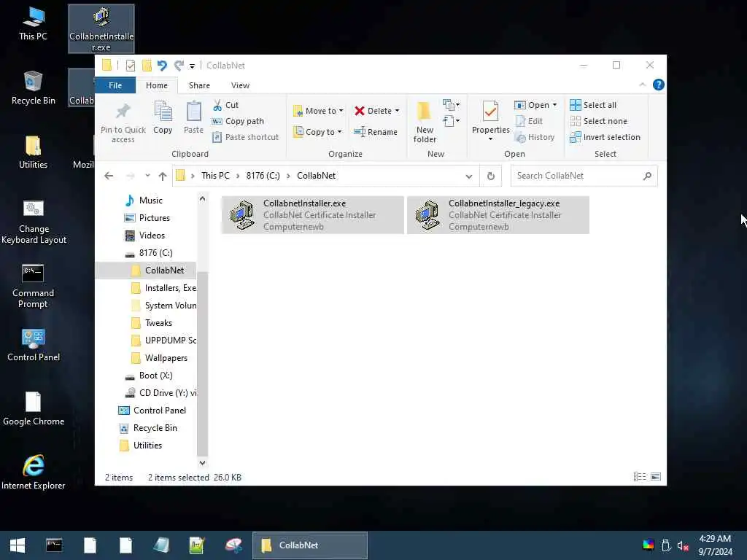Click the Search CollabNet field

point(584,176)
